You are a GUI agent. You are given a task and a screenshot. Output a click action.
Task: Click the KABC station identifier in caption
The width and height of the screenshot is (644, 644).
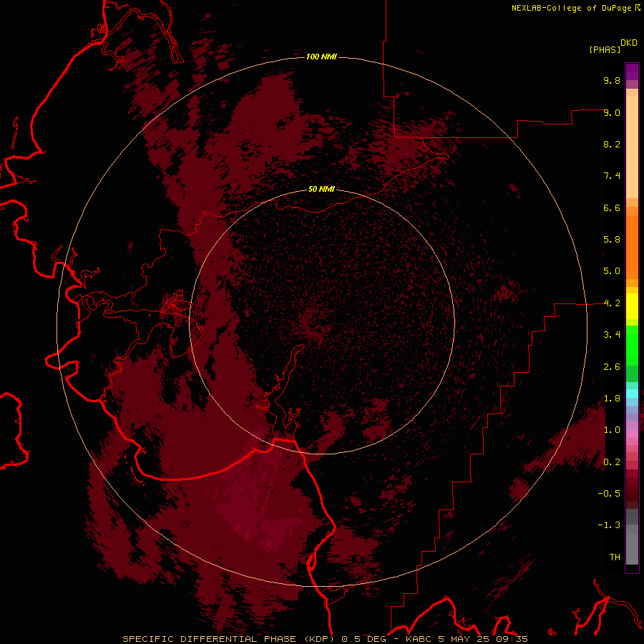pyautogui.click(x=419, y=639)
